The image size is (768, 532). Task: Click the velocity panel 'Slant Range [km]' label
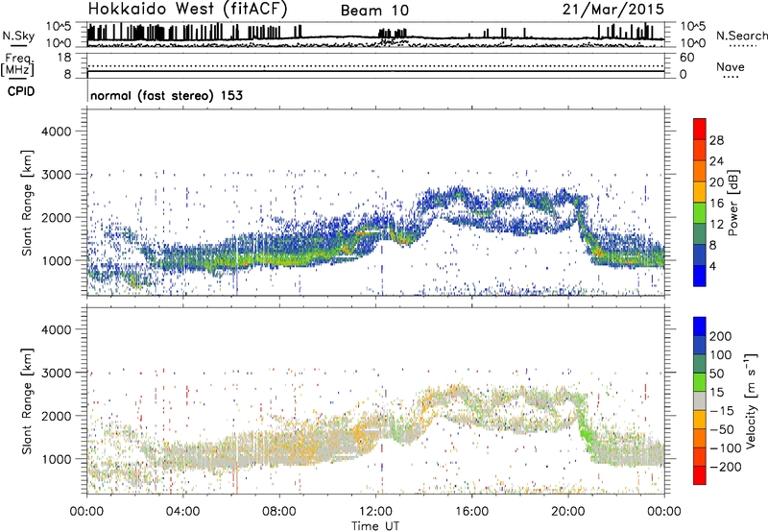click(x=27, y=401)
